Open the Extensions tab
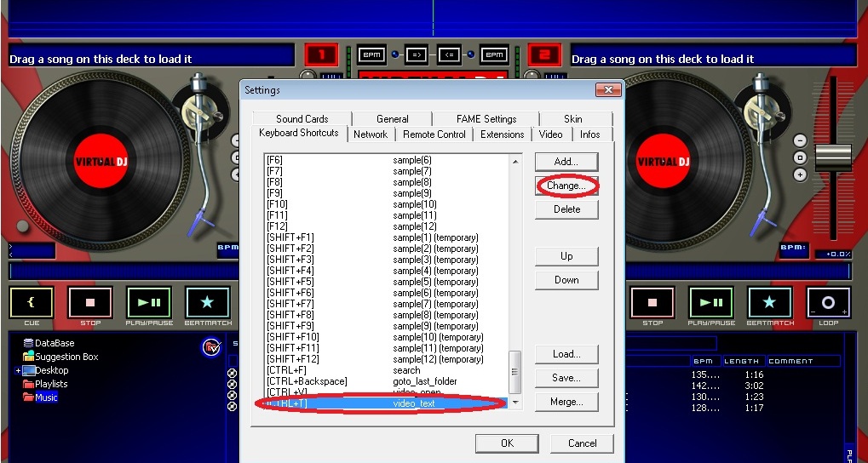The width and height of the screenshot is (868, 463). click(502, 134)
